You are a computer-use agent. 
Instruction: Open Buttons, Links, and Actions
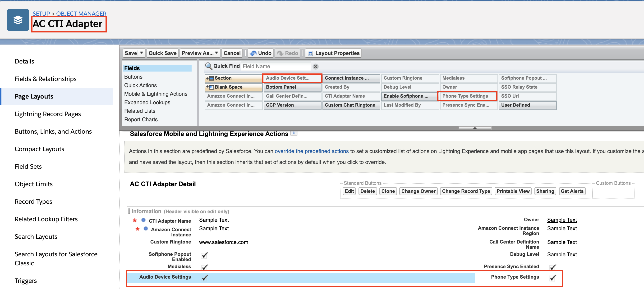click(53, 131)
